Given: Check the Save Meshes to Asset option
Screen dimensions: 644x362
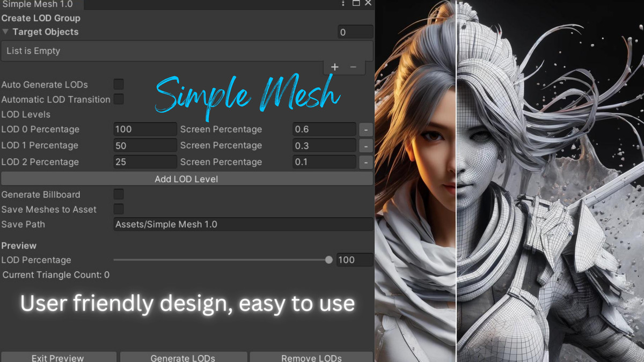Looking at the screenshot, I should 119,209.
